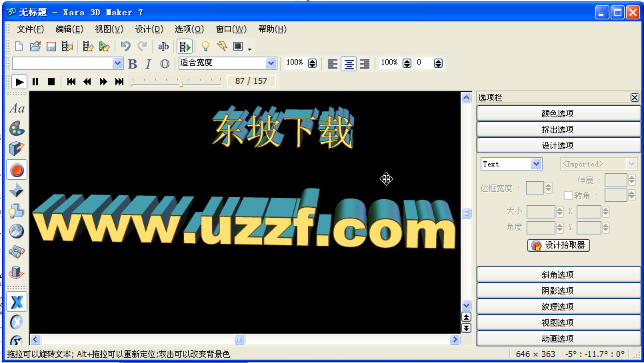Jump to the first animation frame

71,82
